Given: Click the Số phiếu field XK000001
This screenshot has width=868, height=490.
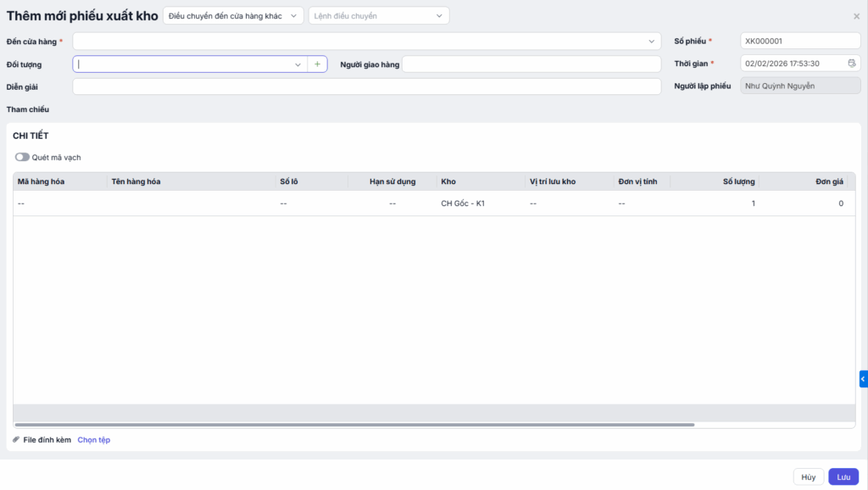Looking at the screenshot, I should coord(799,41).
